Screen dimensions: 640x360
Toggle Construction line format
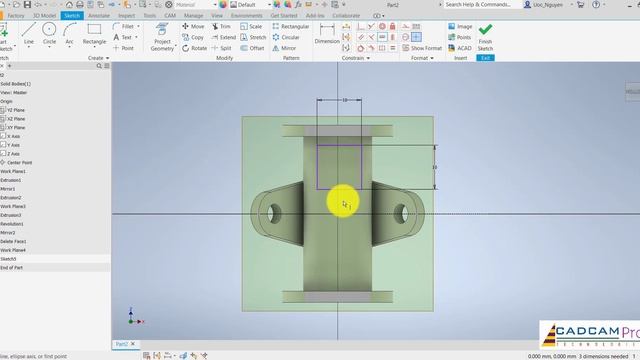(x=405, y=27)
